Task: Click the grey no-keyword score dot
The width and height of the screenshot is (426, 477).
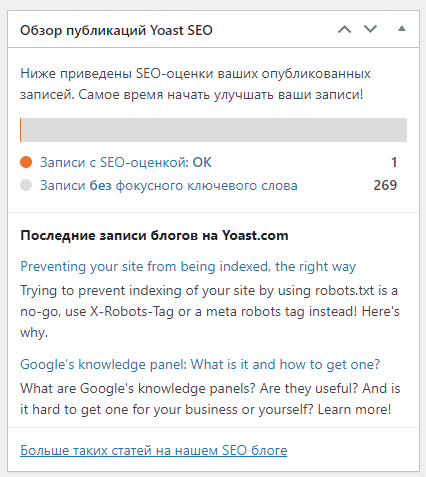Action: tap(26, 185)
